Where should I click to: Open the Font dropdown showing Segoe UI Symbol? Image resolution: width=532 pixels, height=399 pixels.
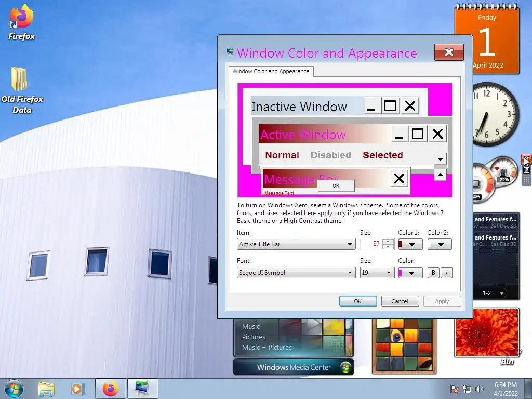click(x=296, y=272)
